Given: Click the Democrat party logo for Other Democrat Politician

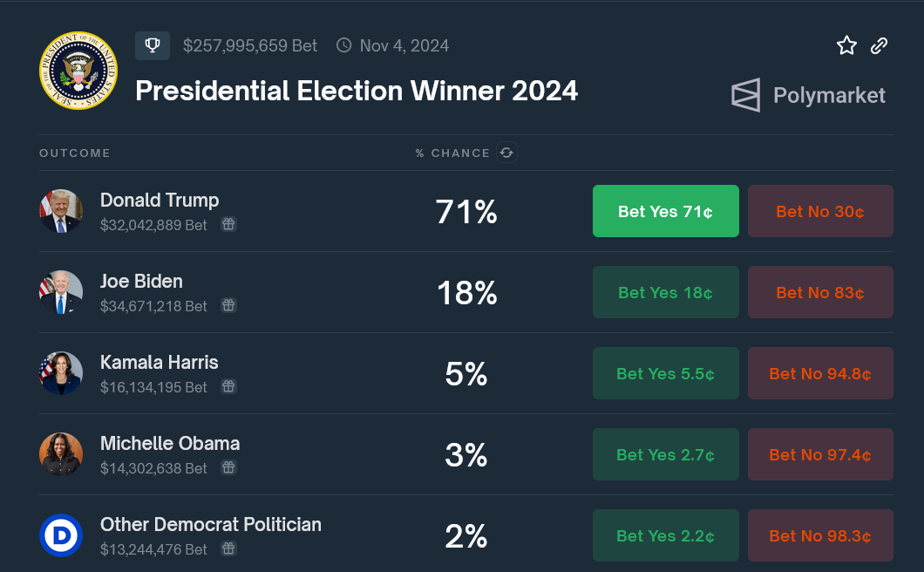Looking at the screenshot, I should (x=61, y=535).
